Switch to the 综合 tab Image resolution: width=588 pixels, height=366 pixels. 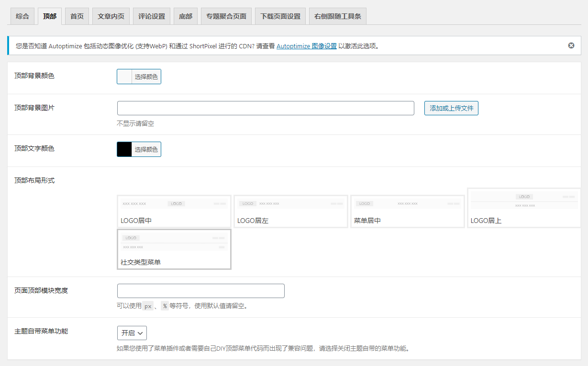(x=22, y=16)
